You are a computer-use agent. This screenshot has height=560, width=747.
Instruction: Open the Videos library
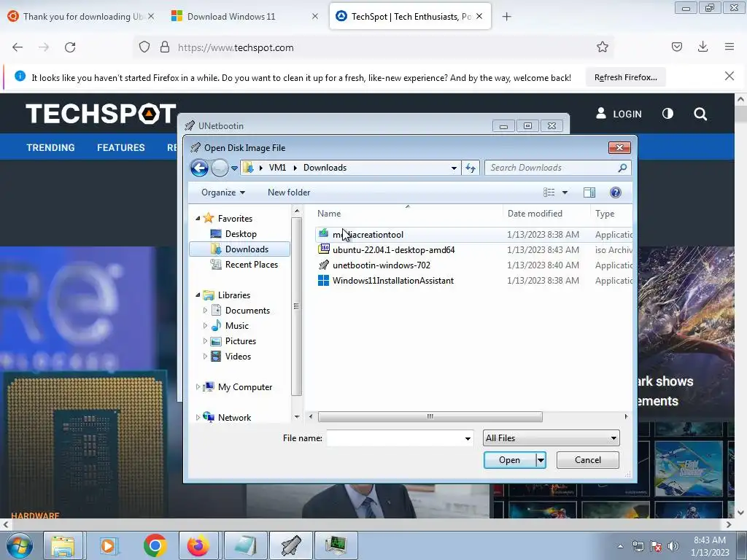pos(238,356)
